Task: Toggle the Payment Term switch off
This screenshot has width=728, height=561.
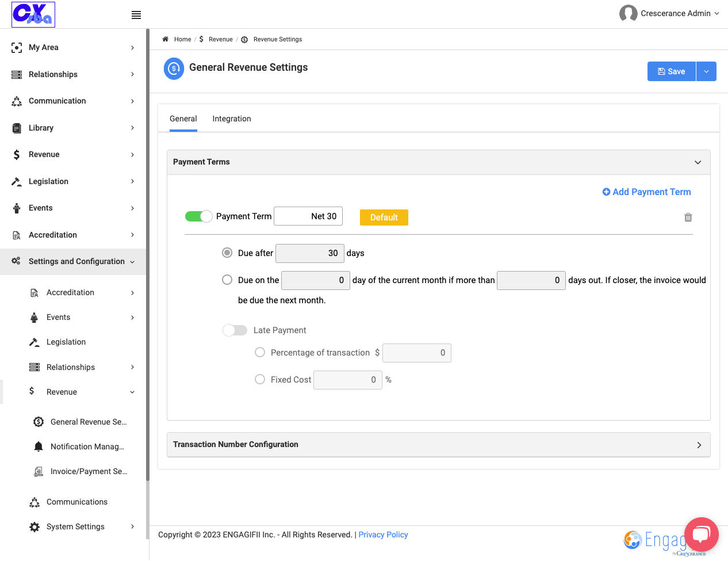Action: pos(198,216)
